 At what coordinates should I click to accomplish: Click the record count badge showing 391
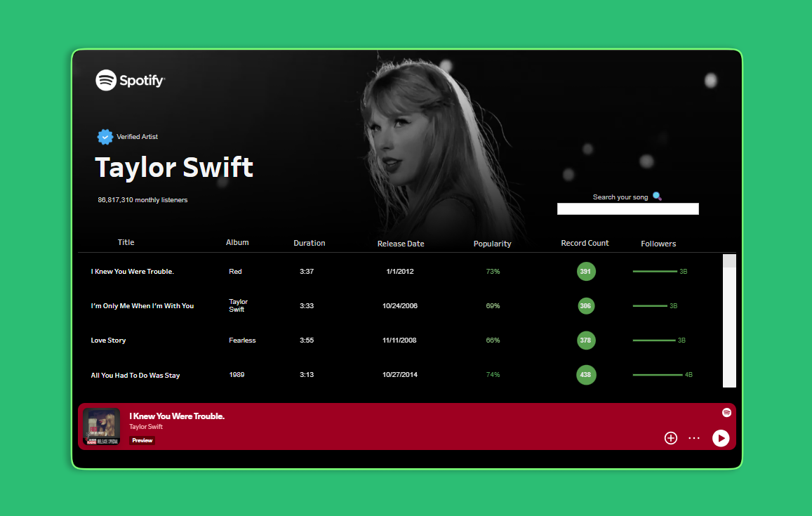click(x=586, y=271)
